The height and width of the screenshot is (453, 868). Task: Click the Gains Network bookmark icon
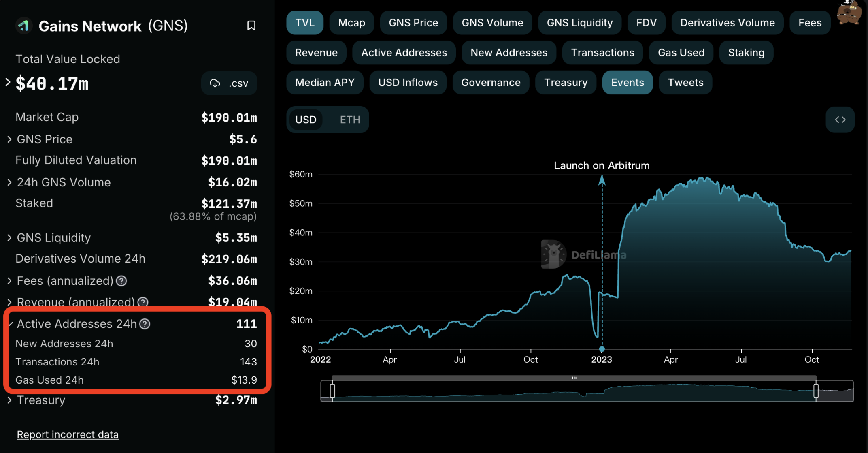(x=251, y=25)
